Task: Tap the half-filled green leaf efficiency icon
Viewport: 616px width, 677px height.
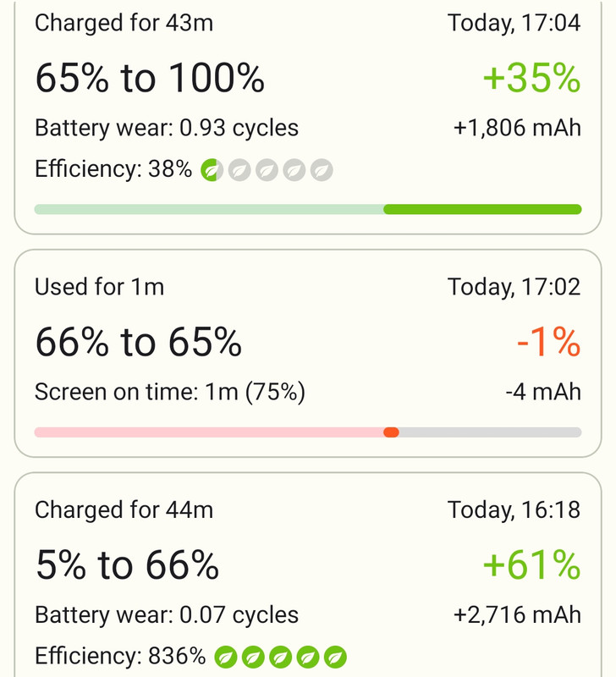Action: pos(212,170)
